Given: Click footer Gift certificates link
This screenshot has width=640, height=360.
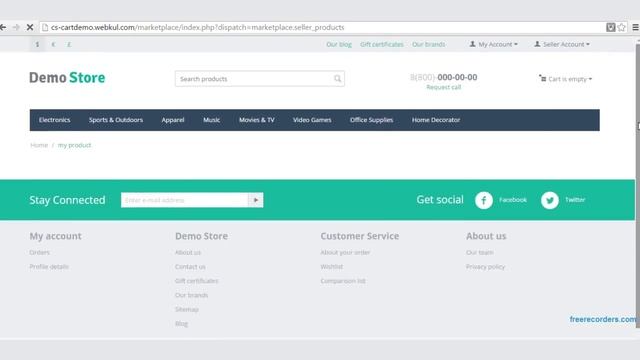Looking at the screenshot, I should (197, 281).
